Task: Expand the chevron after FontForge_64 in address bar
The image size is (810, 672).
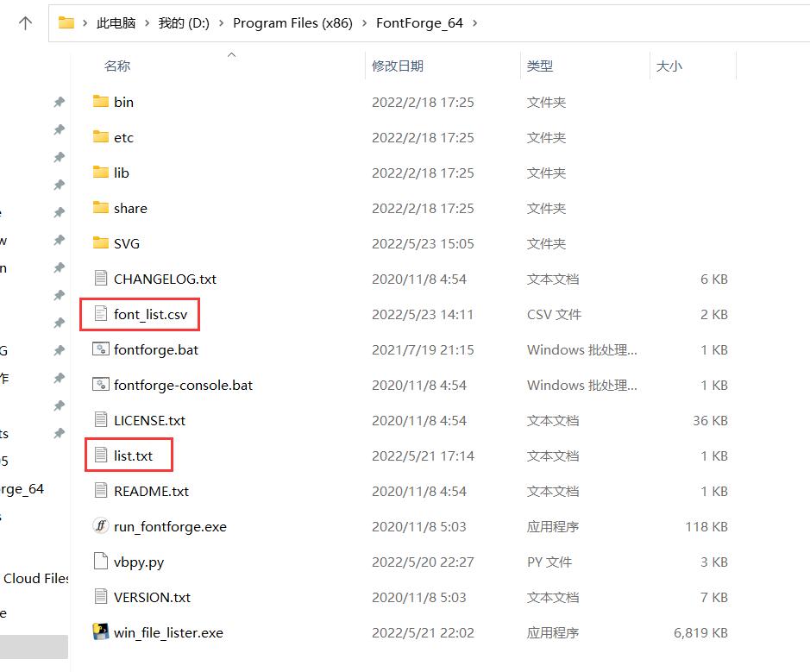Action: [475, 23]
